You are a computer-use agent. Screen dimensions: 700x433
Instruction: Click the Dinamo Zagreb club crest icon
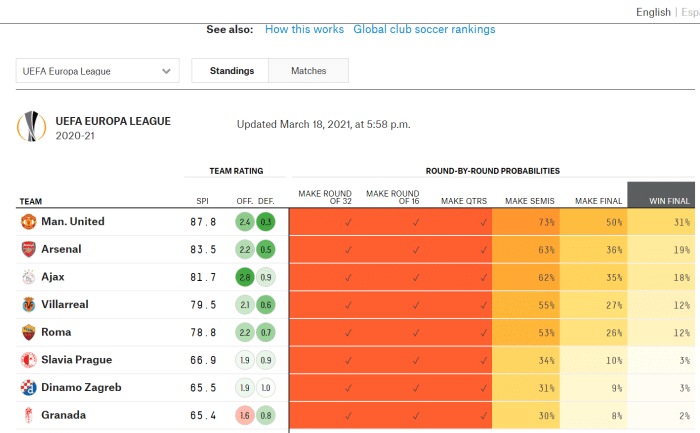[28, 387]
